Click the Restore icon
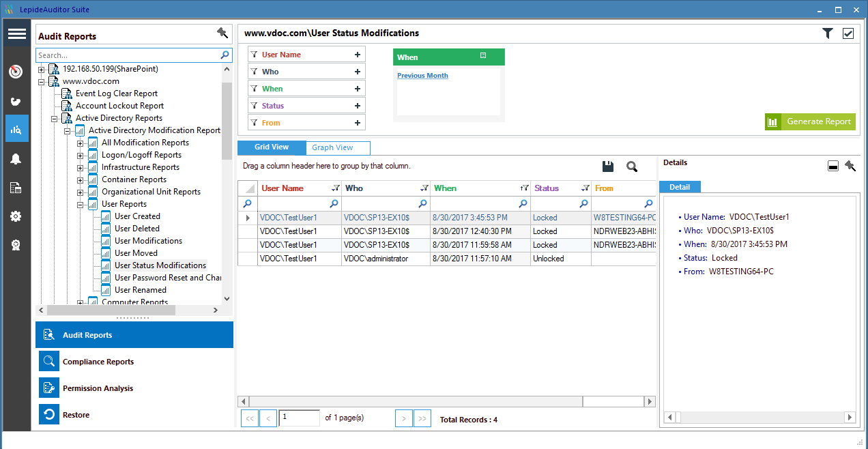Viewport: 868px width, 449px height. coord(49,415)
